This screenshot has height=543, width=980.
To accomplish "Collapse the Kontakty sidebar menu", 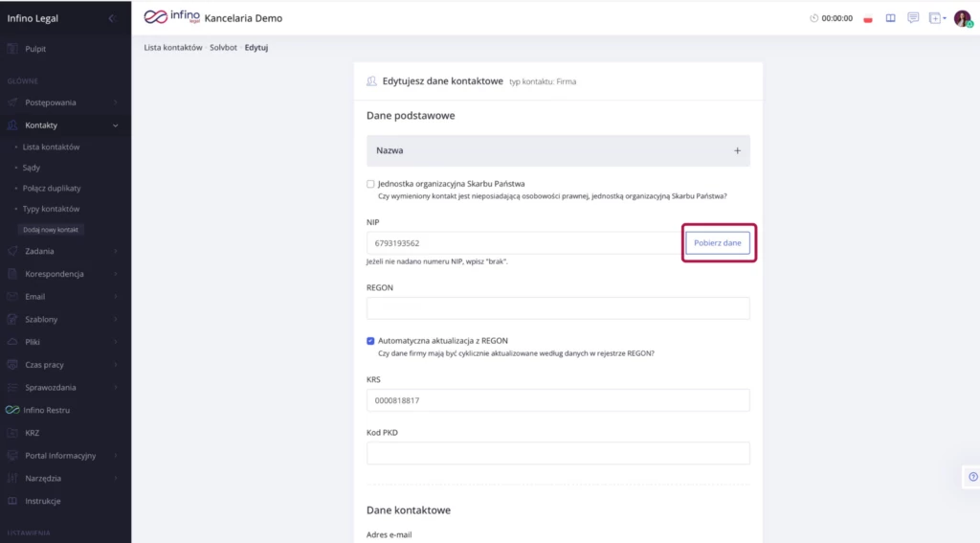I will tap(115, 125).
